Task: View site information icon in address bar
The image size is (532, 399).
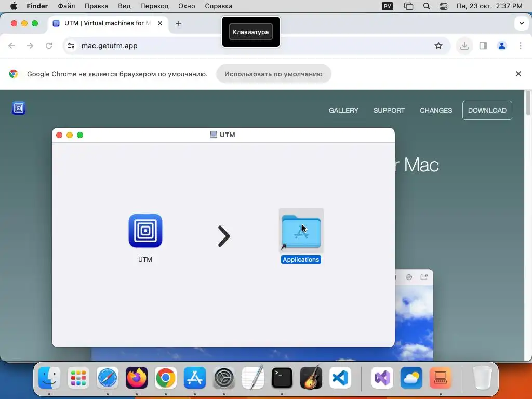Action: 71,46
